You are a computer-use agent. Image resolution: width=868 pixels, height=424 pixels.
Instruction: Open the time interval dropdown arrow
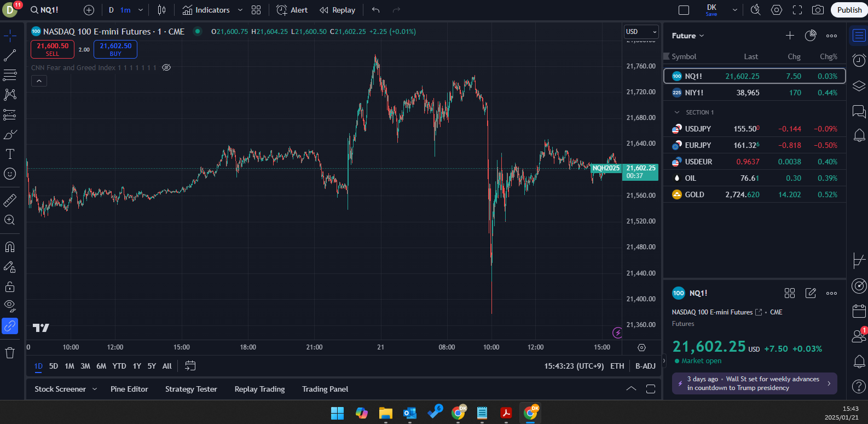click(141, 10)
